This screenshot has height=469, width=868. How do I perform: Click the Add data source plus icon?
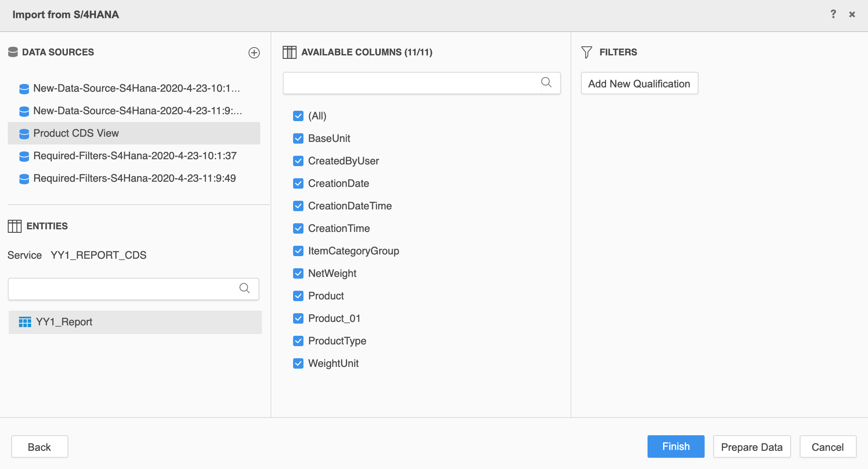pyautogui.click(x=254, y=53)
